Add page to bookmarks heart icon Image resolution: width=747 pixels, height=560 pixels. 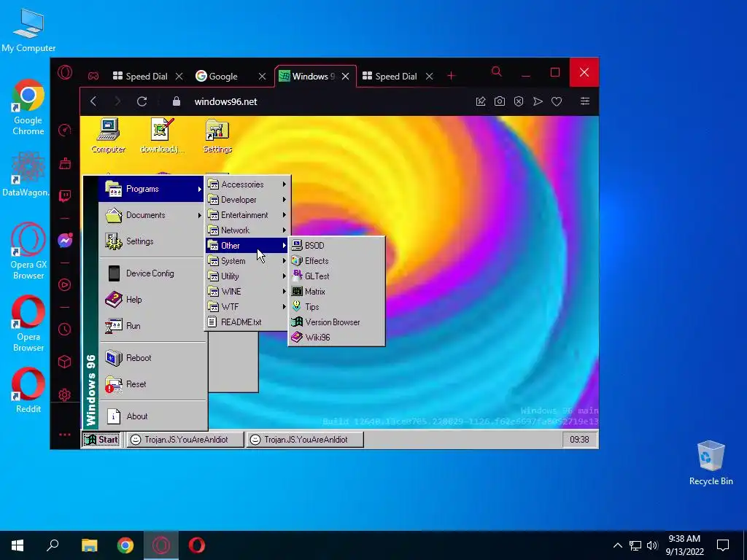click(557, 101)
